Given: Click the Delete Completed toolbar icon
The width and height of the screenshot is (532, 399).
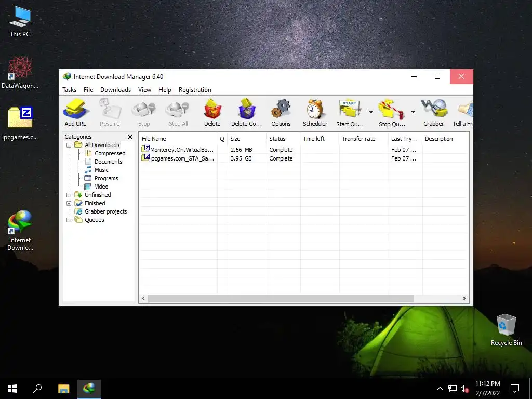Looking at the screenshot, I should click(247, 113).
